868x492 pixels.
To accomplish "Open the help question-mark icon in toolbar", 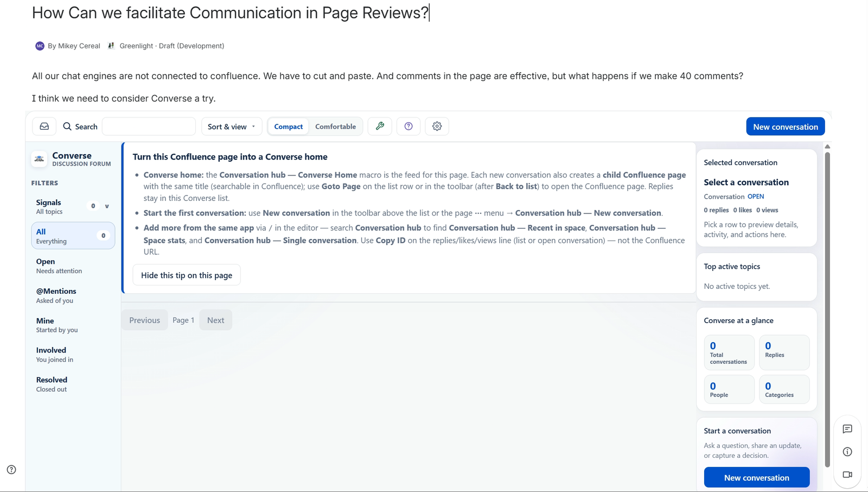I will tap(409, 127).
